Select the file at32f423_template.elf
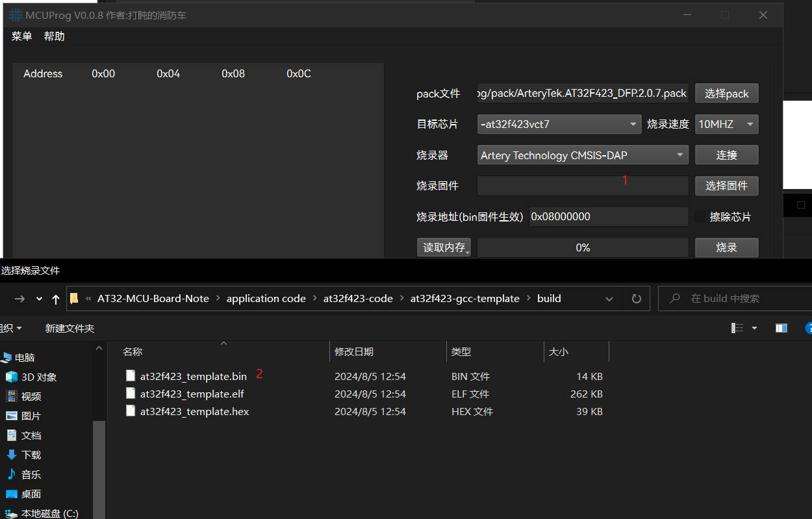The width and height of the screenshot is (812, 519). coord(192,394)
